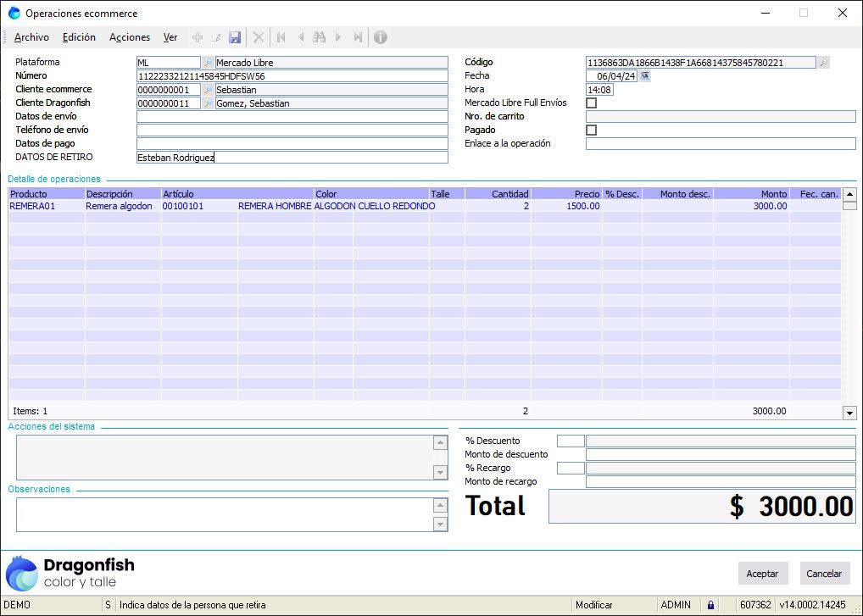Image resolution: width=863 pixels, height=616 pixels.
Task: Click the New record plus icon in toolbar
Action: (x=197, y=37)
